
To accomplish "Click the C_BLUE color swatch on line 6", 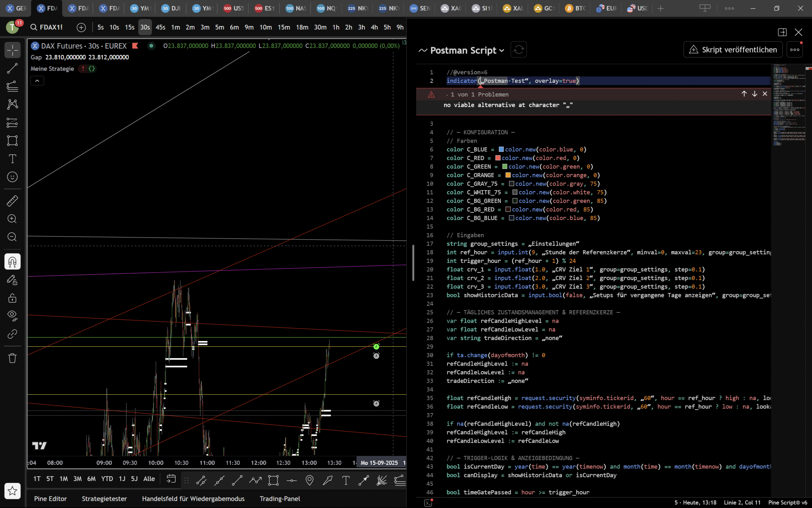I will pos(501,149).
